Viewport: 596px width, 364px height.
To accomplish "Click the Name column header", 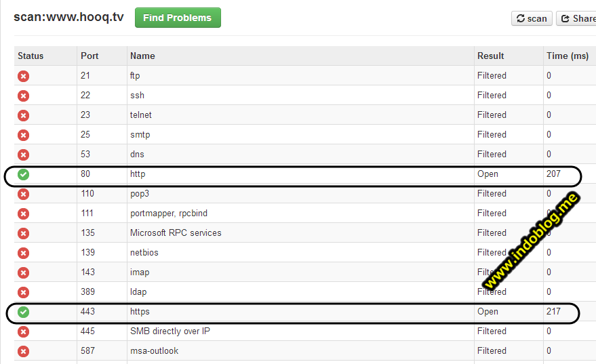I will (x=142, y=56).
